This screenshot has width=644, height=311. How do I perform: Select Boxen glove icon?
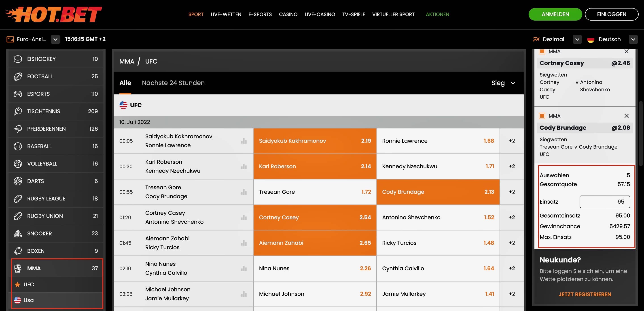[x=18, y=251]
